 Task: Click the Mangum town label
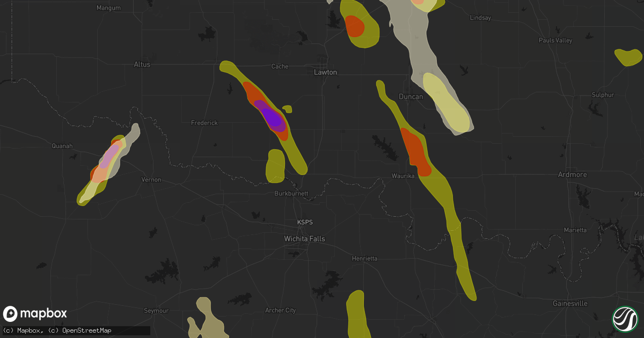click(108, 8)
